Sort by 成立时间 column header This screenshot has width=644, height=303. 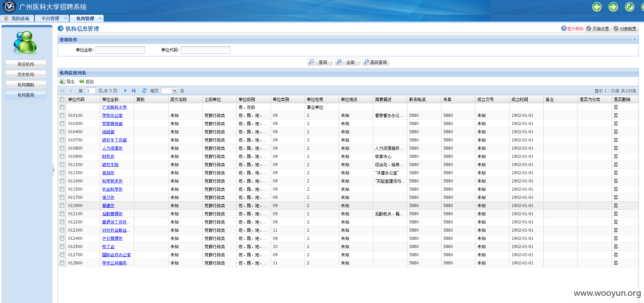coord(526,99)
